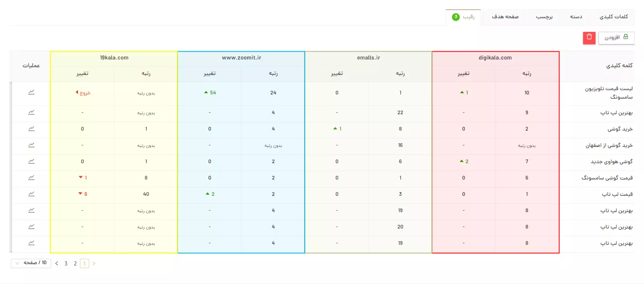This screenshot has height=284, width=644.
Task: Click green 1 change in emalls column
Action: tap(338, 129)
